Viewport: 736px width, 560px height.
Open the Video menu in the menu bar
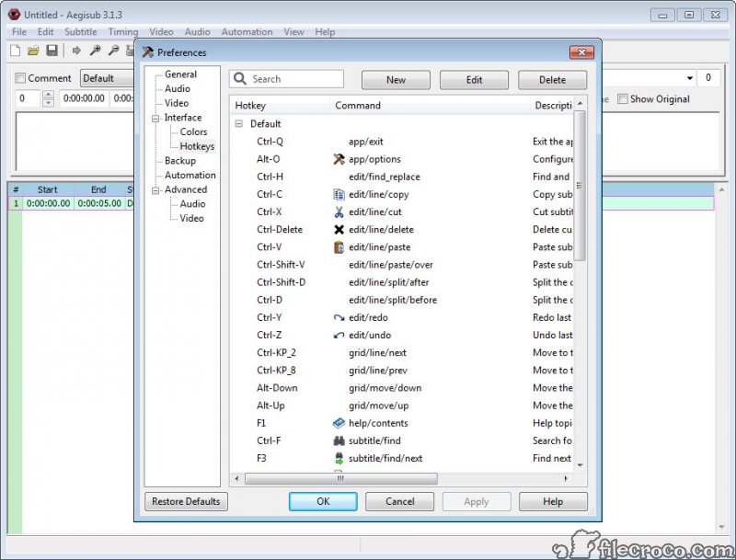[x=162, y=32]
